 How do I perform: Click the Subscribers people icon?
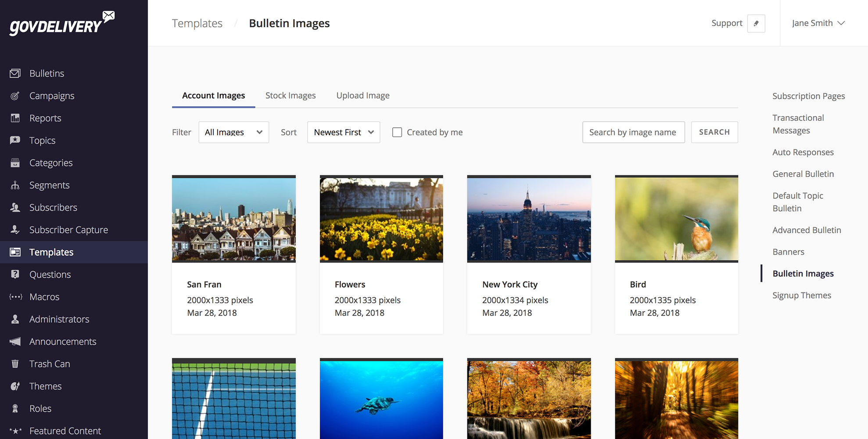(x=15, y=207)
